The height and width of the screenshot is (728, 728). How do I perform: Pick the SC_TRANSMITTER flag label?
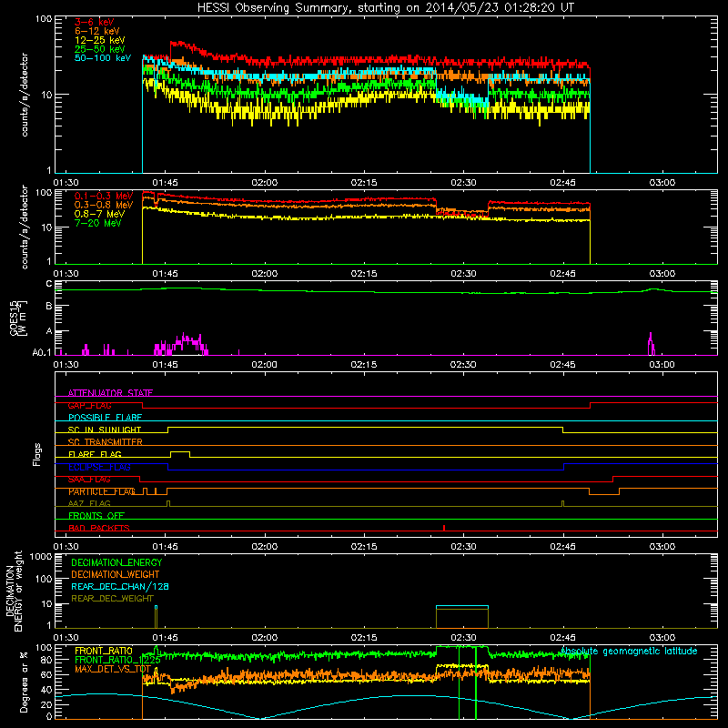(x=106, y=442)
